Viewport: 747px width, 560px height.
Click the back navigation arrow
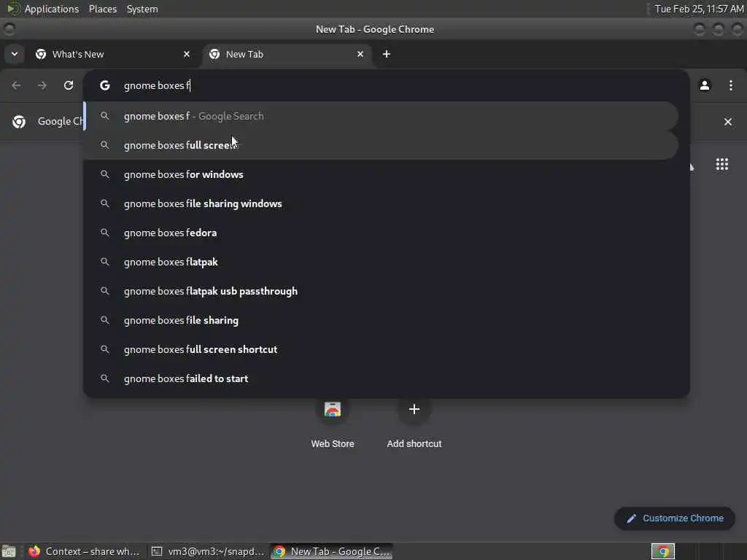click(16, 86)
